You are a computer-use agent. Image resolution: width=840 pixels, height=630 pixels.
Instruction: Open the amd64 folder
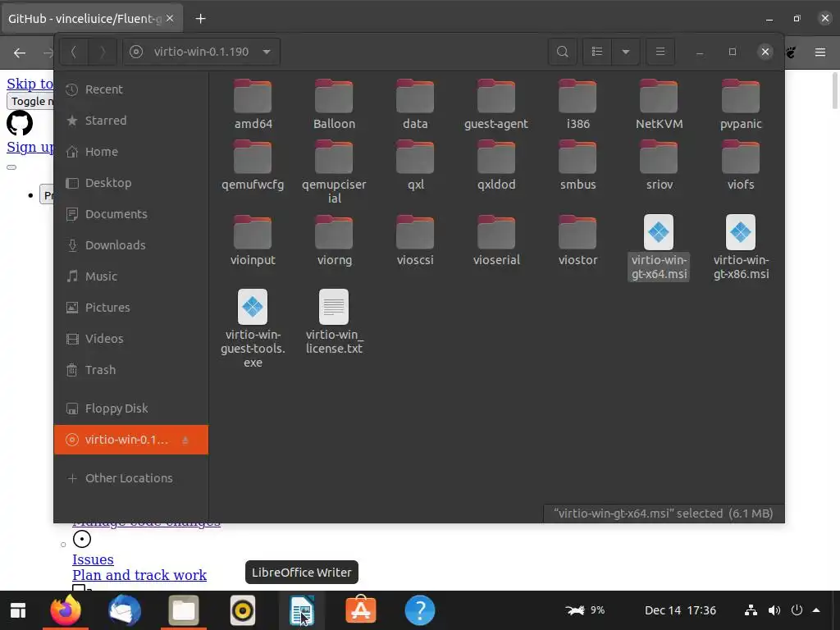coord(253,104)
